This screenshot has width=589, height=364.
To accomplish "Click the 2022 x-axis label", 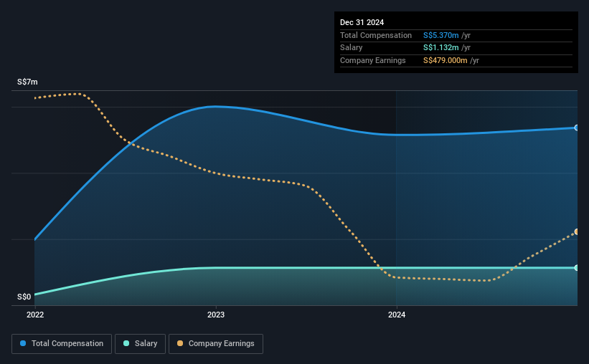I will coord(35,315).
